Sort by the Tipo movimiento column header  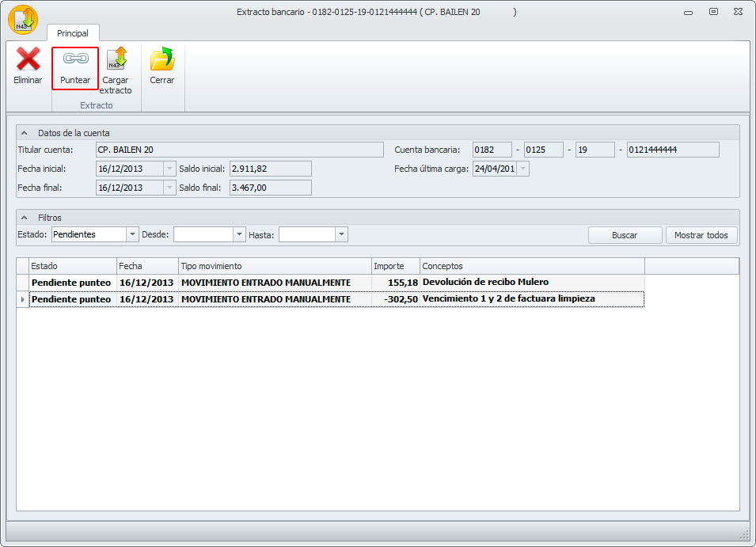coord(275,266)
